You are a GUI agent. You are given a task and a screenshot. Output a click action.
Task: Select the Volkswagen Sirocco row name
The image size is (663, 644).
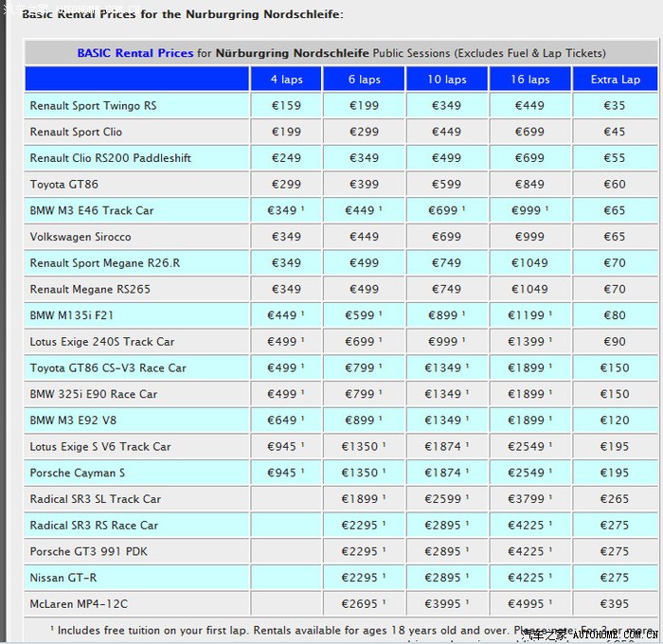[81, 237]
